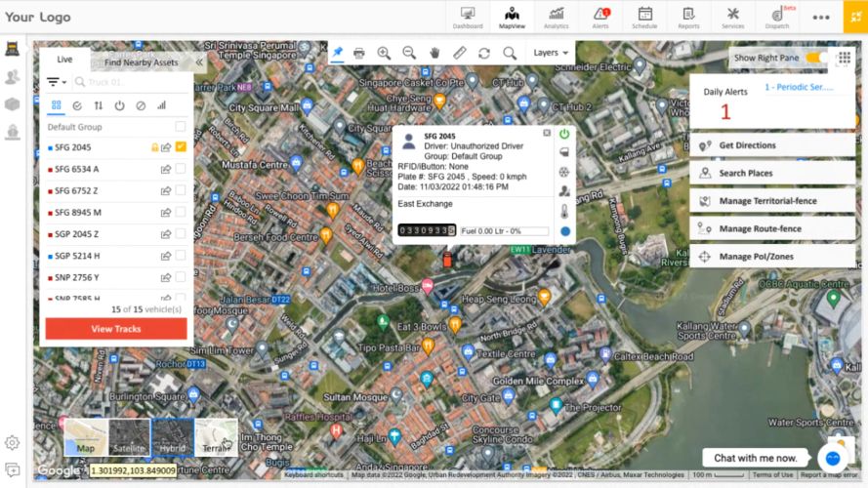Open the filter dropdown beside search box
Viewport: 868px width, 488px height.
coord(57,83)
